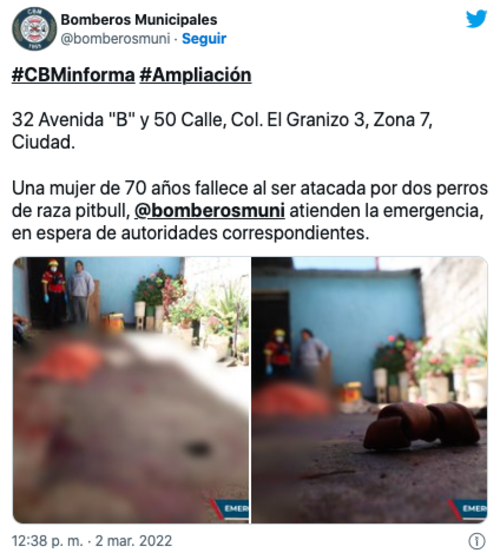Open the #Ampliación hashtag

(x=195, y=75)
